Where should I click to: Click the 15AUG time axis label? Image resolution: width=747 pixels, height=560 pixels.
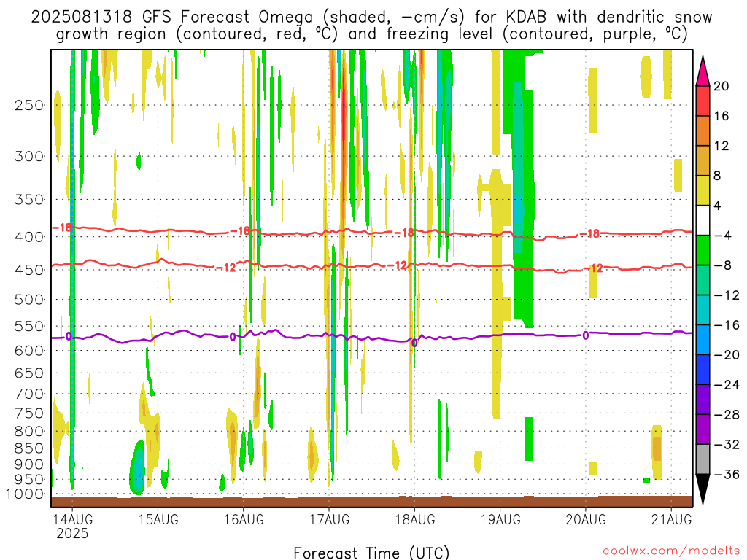158,519
